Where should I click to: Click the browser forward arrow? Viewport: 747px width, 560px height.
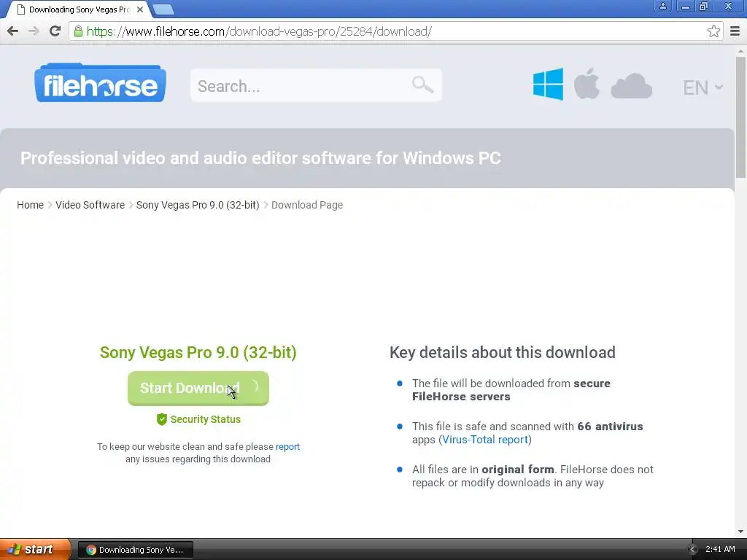34,31
